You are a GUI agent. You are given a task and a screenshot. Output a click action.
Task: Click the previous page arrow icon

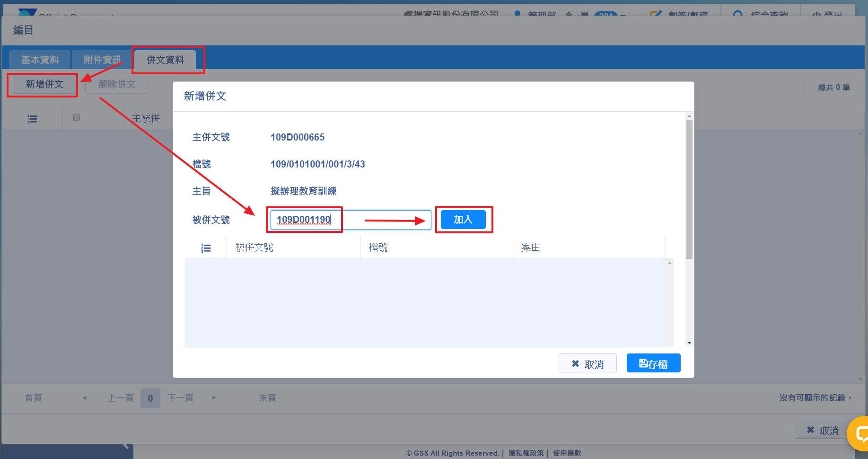tap(85, 398)
